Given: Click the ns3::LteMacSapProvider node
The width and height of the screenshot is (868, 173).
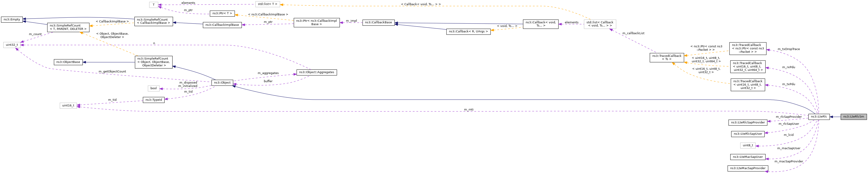Looking at the screenshot, I should pos(748,168).
